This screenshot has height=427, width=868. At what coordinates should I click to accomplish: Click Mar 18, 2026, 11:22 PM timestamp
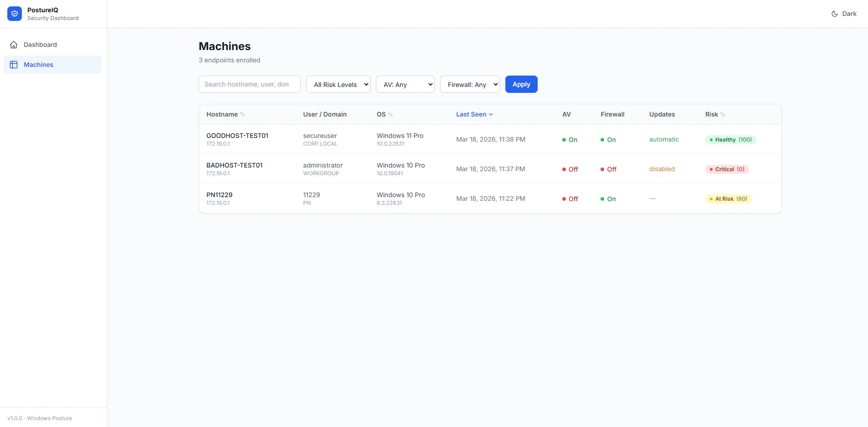491,198
